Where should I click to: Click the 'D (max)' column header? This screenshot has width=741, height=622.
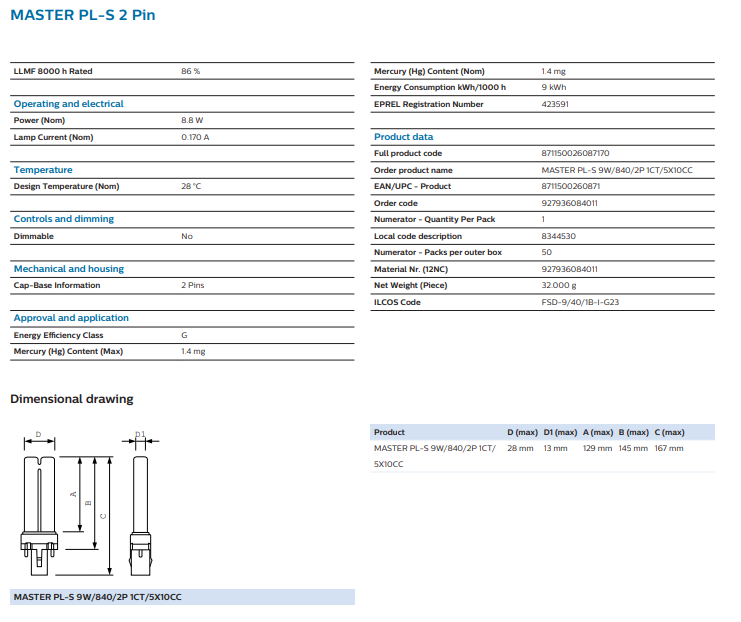(522, 432)
